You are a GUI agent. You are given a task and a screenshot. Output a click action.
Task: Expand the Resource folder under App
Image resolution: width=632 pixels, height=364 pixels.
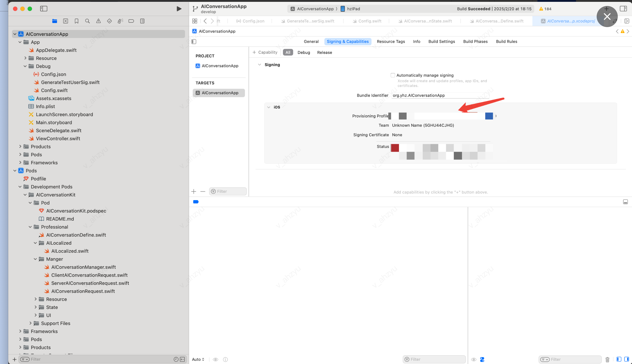coord(25,58)
